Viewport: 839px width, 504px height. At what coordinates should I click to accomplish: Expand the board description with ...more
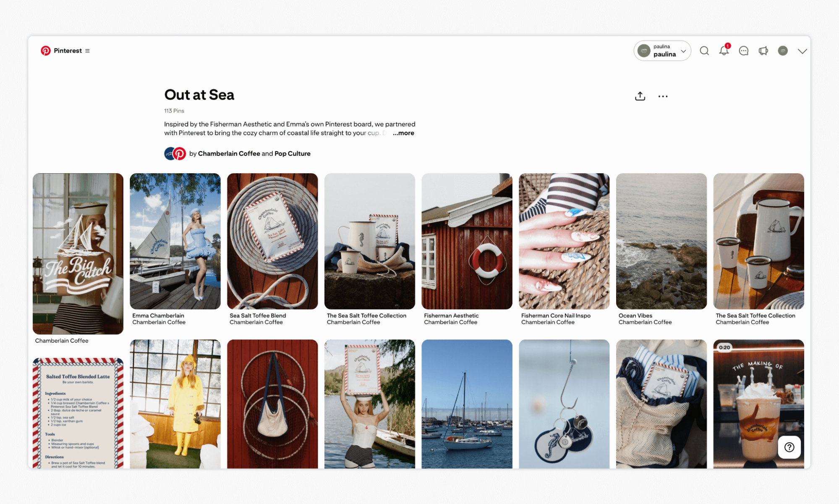(403, 133)
